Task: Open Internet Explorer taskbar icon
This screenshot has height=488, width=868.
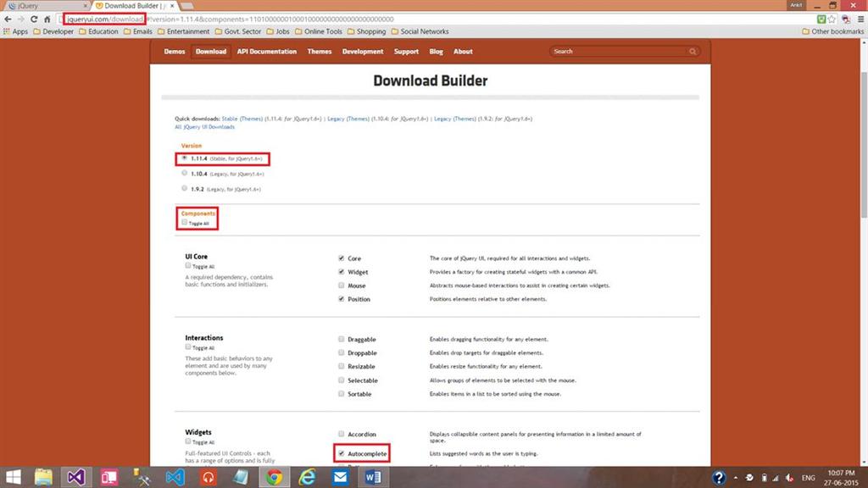Action: click(x=307, y=477)
